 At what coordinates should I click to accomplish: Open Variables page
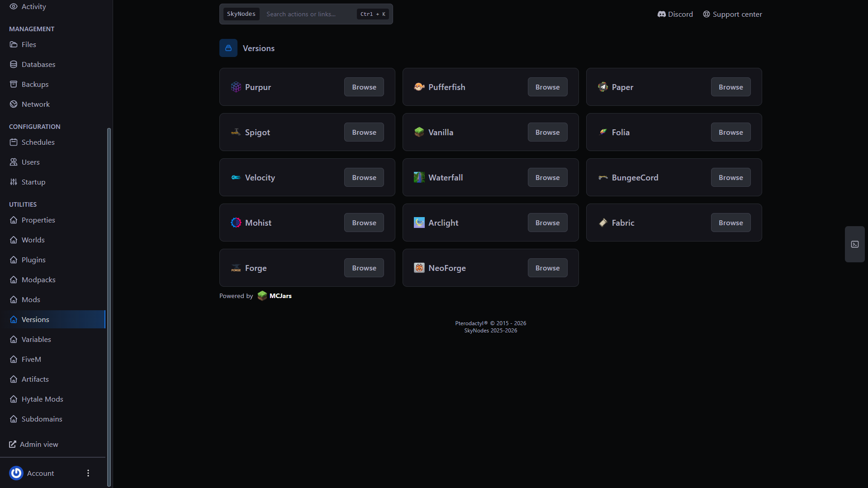coord(52,339)
